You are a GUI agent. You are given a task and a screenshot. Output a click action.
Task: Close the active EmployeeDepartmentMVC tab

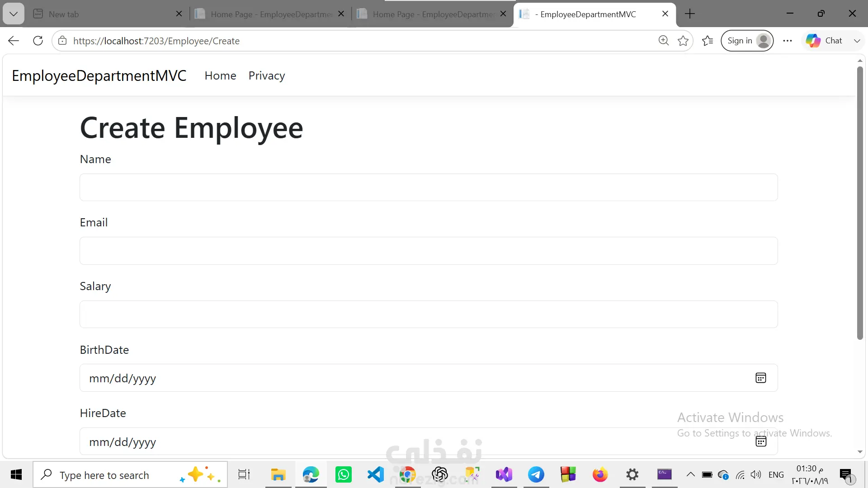tap(665, 14)
